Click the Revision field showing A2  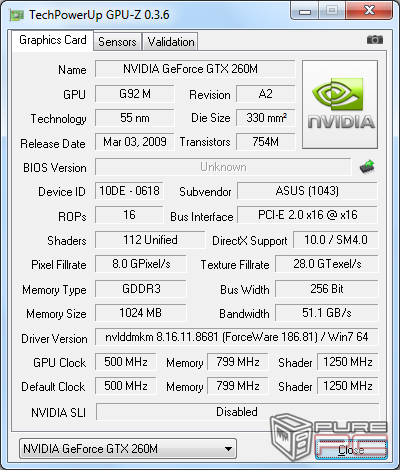[266, 94]
